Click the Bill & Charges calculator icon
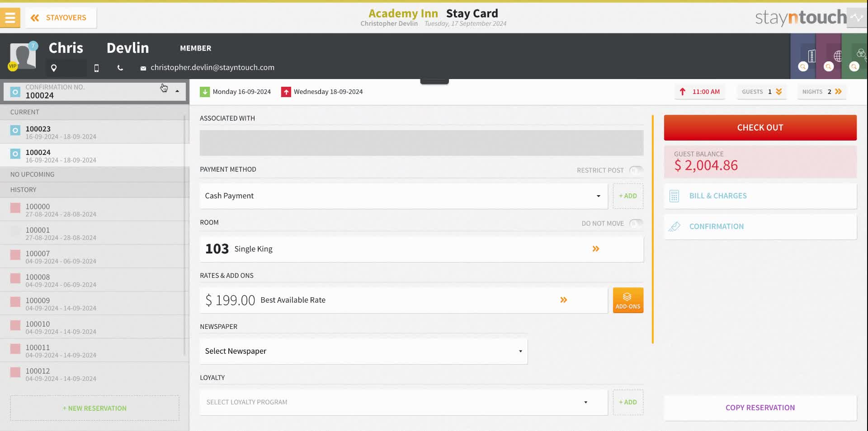 click(674, 196)
